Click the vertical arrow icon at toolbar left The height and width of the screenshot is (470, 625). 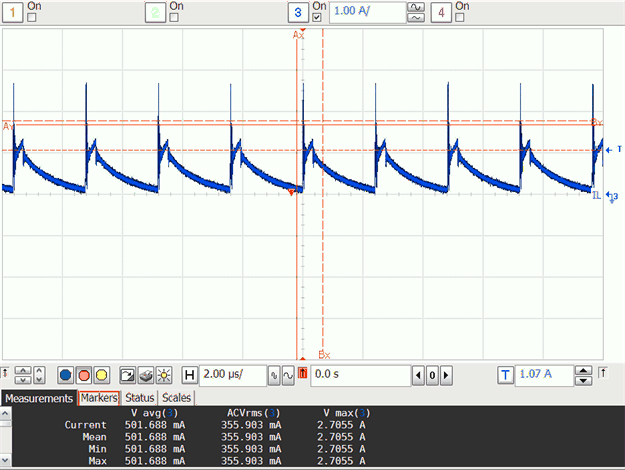click(5, 374)
